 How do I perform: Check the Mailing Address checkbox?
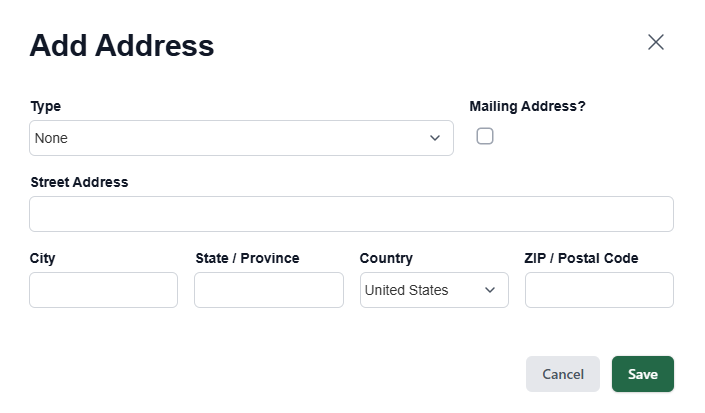click(485, 136)
